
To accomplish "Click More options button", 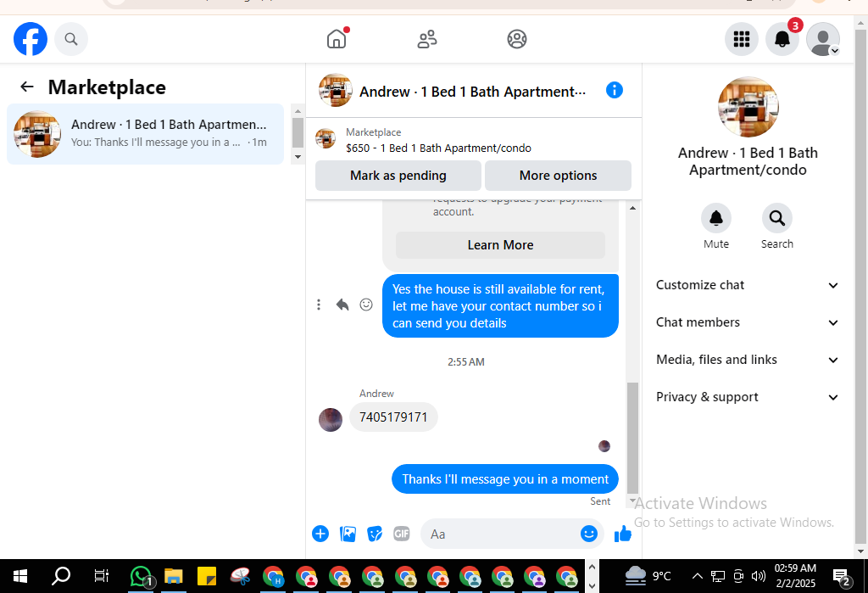I will 558,175.
